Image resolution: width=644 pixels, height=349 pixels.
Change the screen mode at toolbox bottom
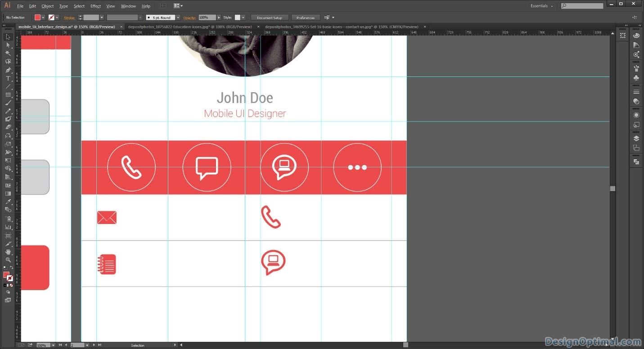[x=8, y=300]
